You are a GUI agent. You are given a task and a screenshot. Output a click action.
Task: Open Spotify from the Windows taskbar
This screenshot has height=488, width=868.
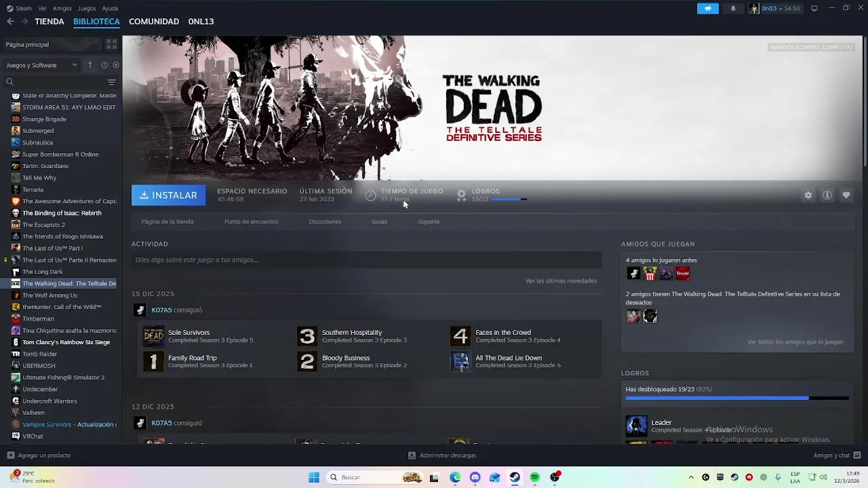(535, 477)
